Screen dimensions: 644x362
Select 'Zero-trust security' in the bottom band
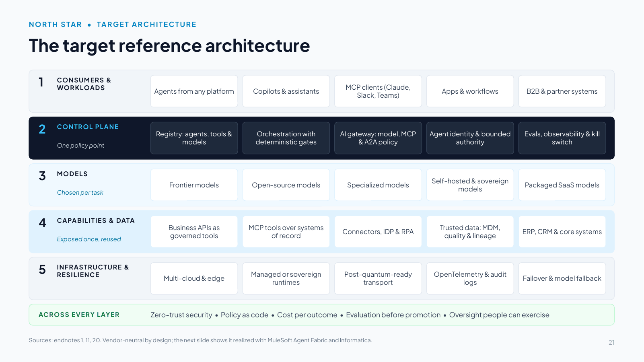click(181, 315)
